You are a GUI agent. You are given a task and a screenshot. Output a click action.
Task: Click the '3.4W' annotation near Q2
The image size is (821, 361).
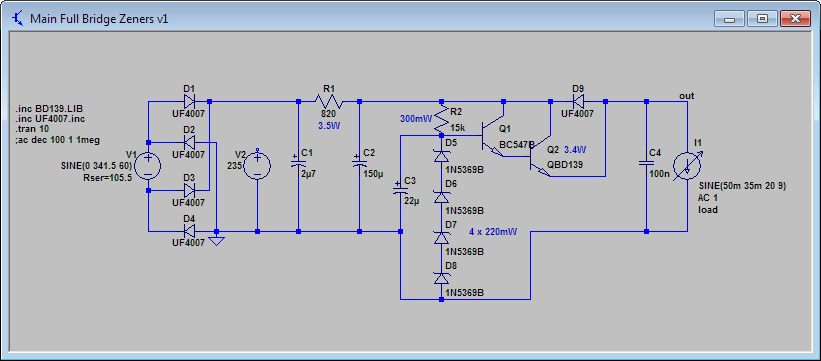(574, 150)
